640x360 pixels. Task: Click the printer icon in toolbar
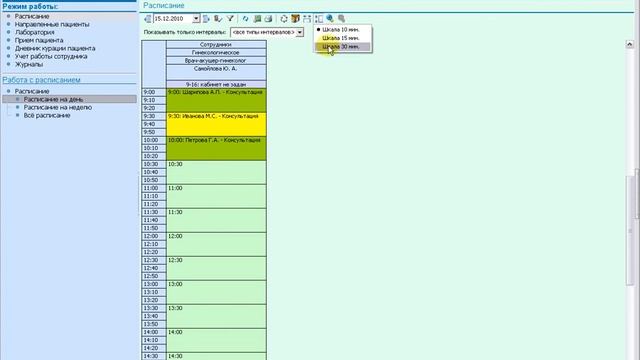268,19
